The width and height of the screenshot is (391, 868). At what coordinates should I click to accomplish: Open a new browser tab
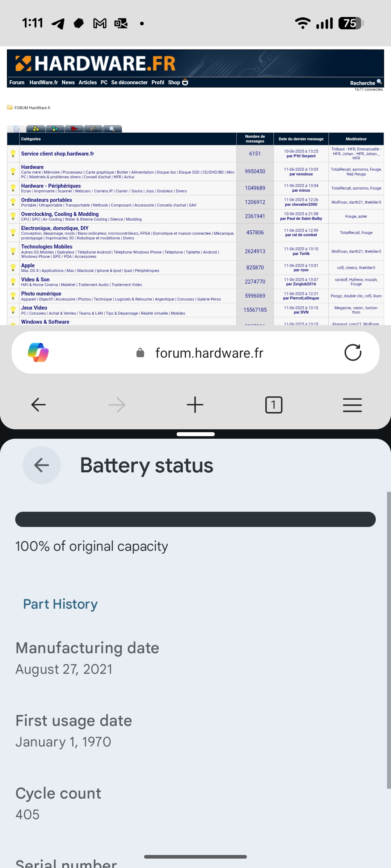click(x=195, y=405)
